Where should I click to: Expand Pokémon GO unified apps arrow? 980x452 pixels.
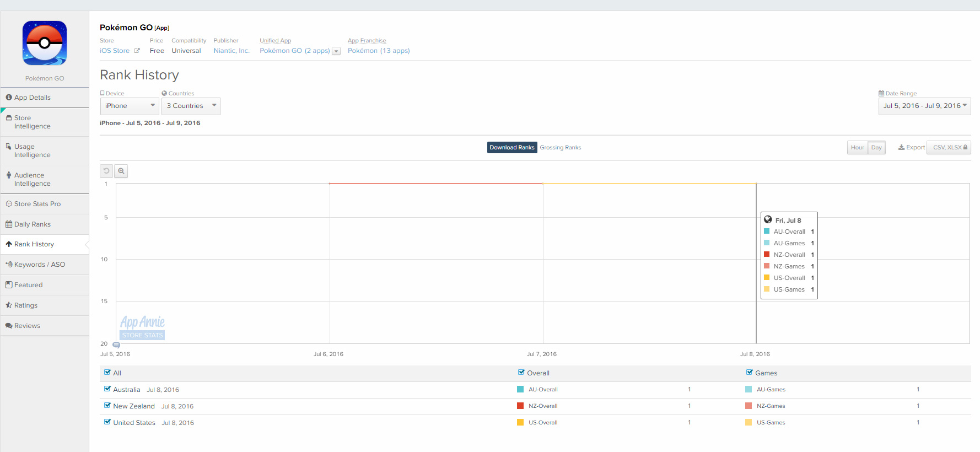(x=336, y=51)
